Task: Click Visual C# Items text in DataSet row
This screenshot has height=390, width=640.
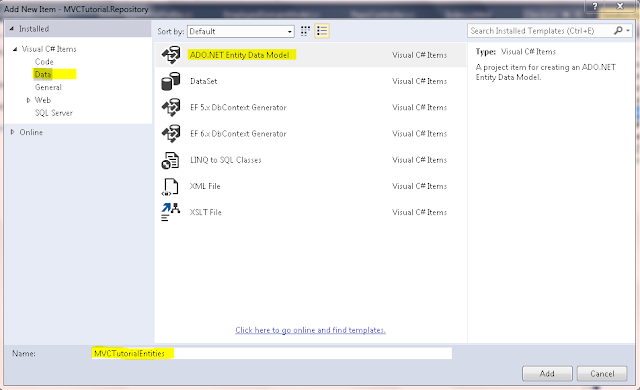Action: (420, 81)
